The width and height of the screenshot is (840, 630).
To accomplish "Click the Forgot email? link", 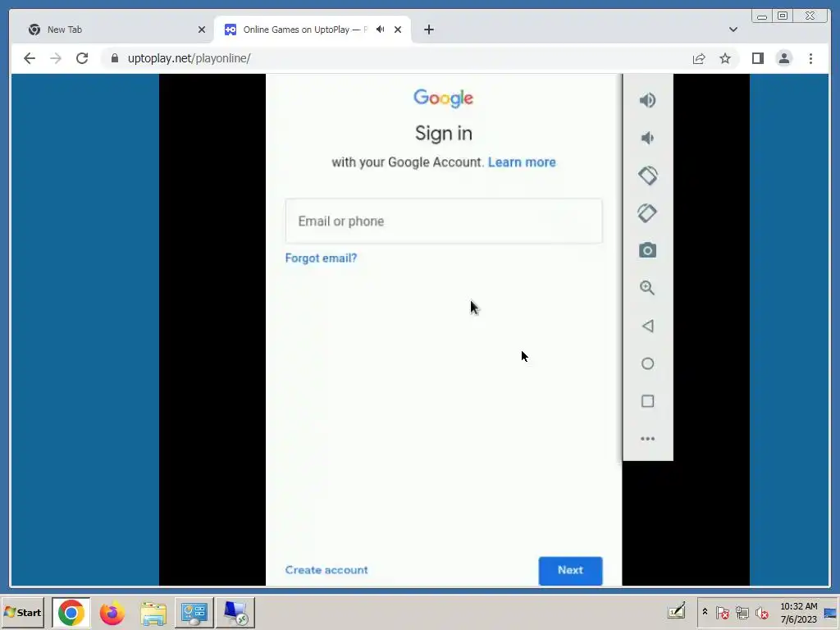I will (321, 258).
